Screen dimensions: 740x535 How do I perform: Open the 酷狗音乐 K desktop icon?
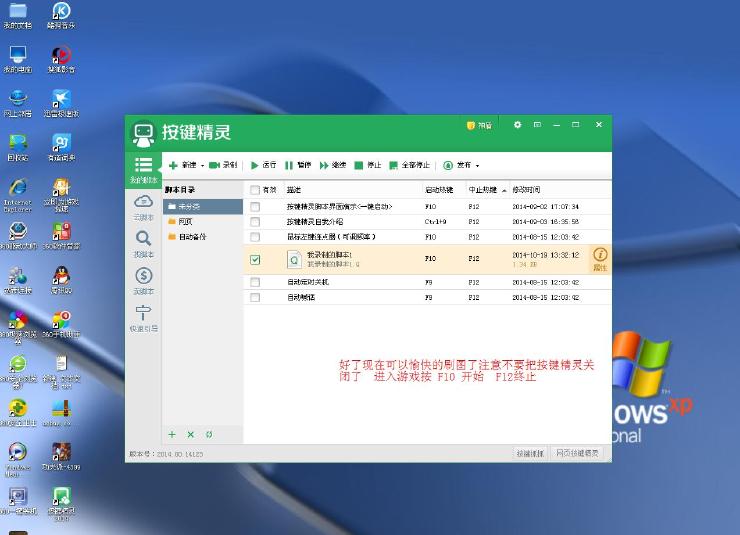pos(61,16)
